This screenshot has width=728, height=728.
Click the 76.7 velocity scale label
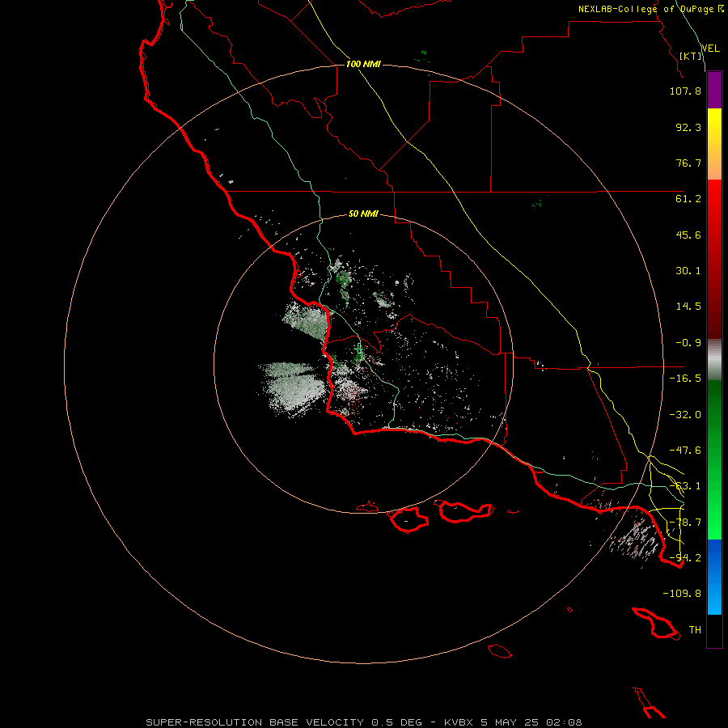(x=688, y=163)
